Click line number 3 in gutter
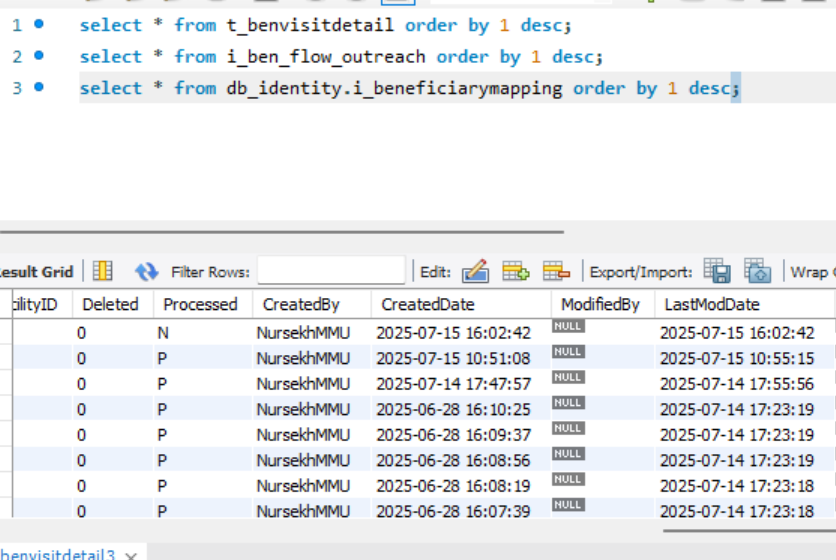 coord(17,88)
